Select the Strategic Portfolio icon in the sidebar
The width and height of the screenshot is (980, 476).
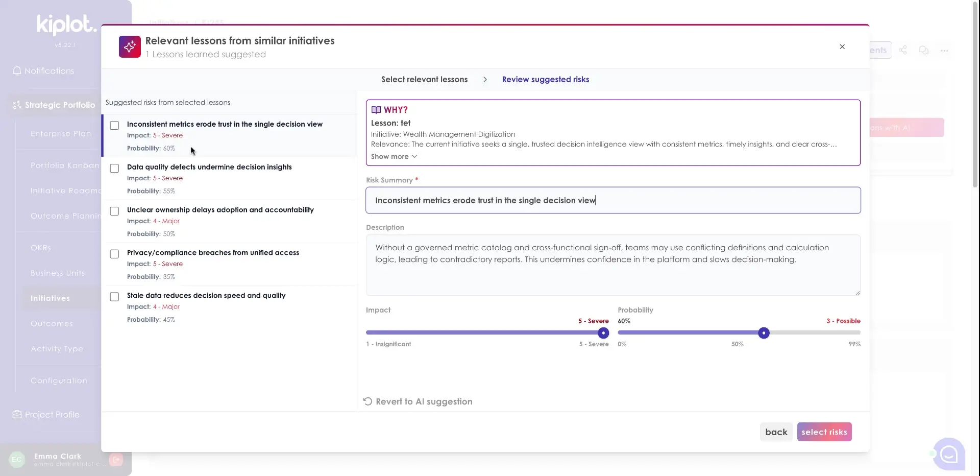[x=17, y=105]
